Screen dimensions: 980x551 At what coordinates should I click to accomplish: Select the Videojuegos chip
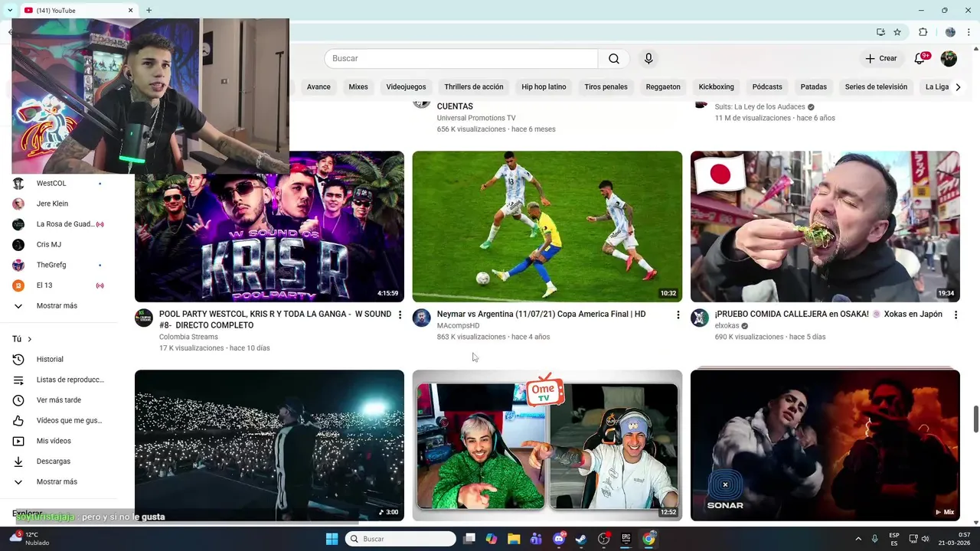pyautogui.click(x=406, y=87)
